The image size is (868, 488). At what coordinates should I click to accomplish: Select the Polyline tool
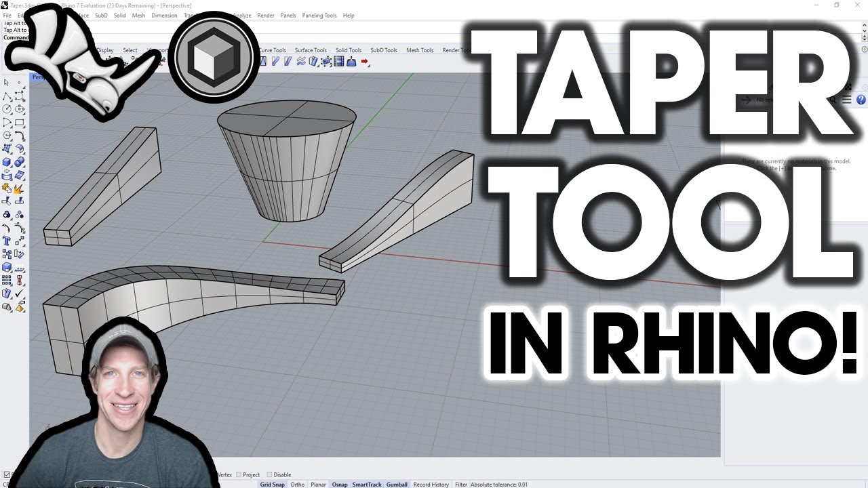tap(6, 96)
